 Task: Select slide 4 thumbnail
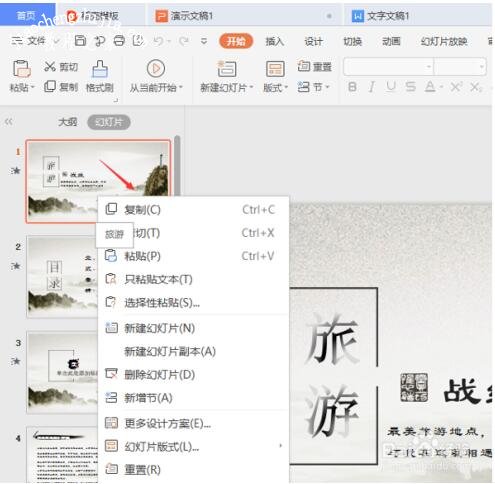[62, 455]
